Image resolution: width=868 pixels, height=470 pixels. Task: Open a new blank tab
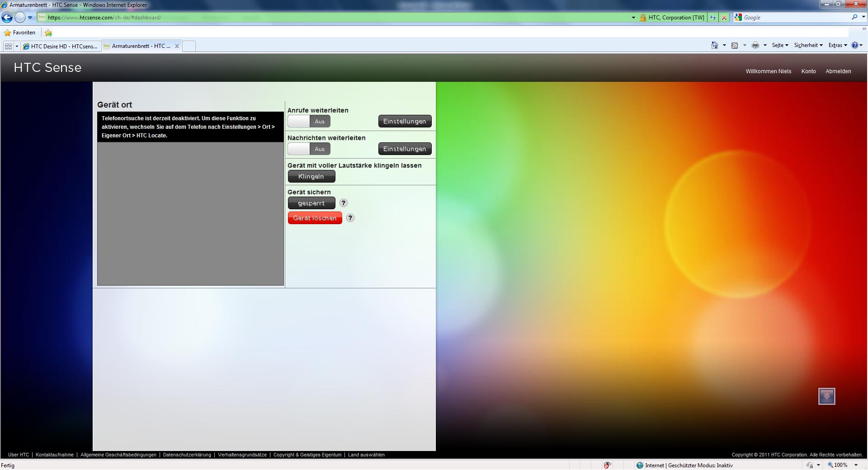[189, 46]
